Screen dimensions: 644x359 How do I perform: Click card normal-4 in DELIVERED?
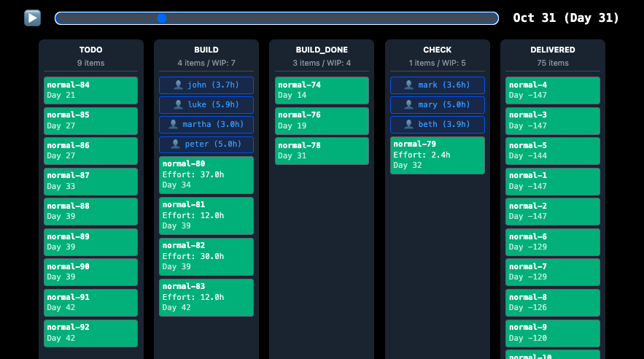point(552,90)
